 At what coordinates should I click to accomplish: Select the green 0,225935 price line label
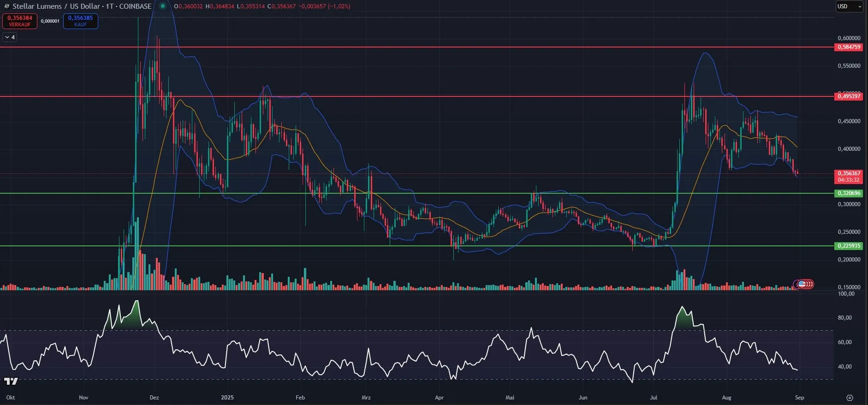[x=849, y=246]
